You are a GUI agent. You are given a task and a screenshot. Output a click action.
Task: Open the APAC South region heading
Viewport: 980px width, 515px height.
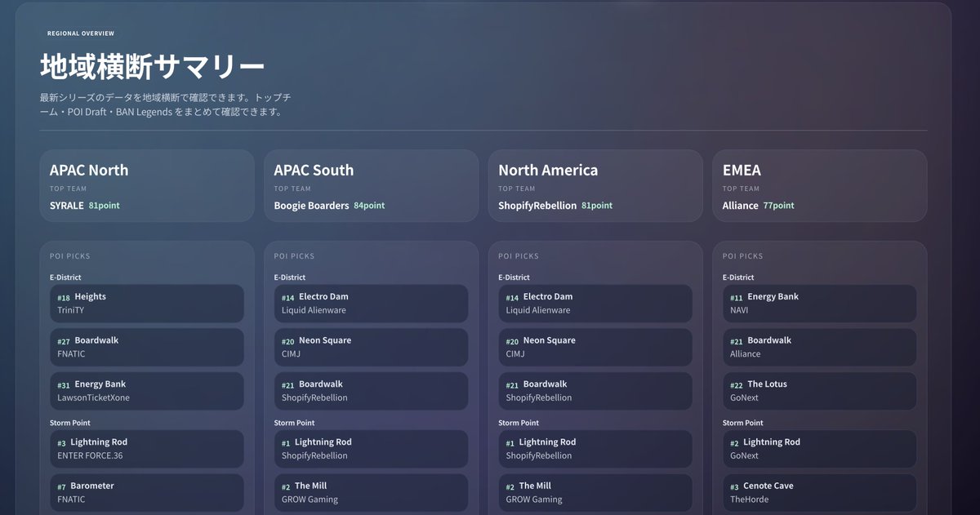(314, 170)
